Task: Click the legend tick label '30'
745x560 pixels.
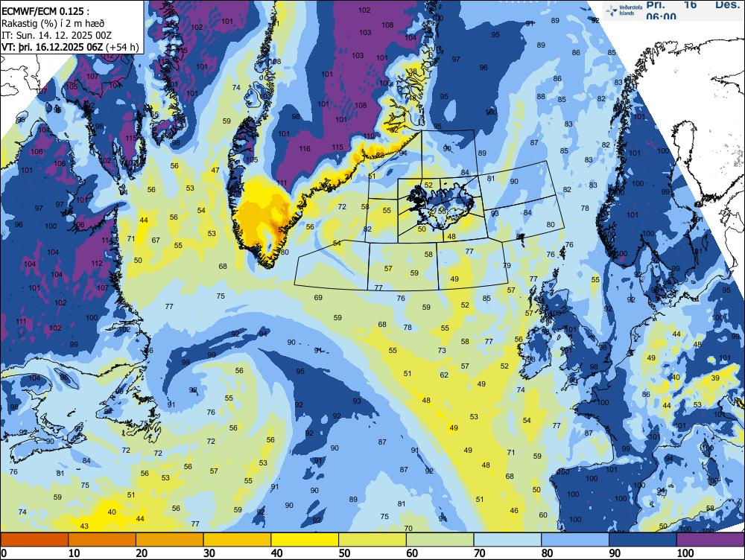Action: click(x=209, y=553)
